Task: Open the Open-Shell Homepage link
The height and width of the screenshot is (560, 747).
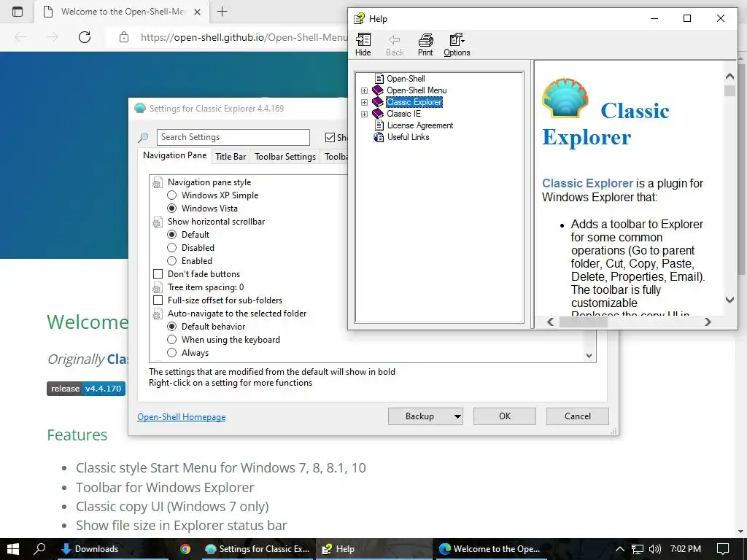Action: pyautogui.click(x=182, y=417)
